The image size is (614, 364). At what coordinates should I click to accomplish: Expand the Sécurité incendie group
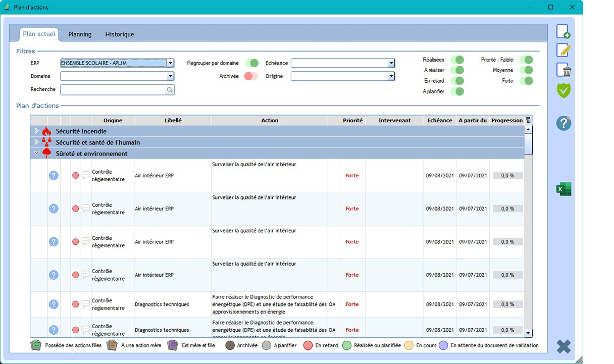click(36, 131)
